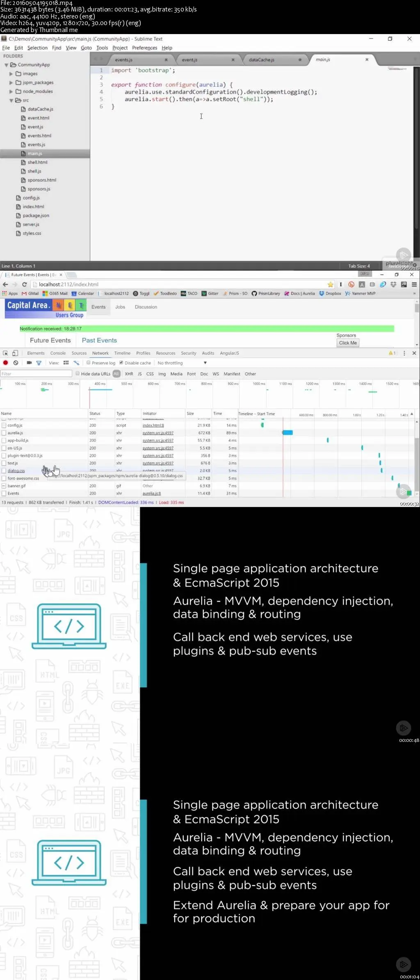This screenshot has height=980, width=420.
Task: Select the inspect element cursor icon
Action: (5, 353)
